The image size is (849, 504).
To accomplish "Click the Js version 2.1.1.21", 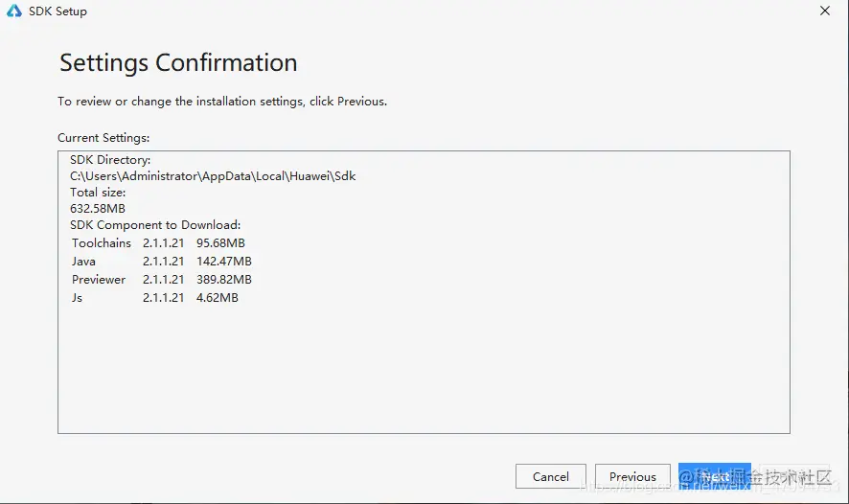I will coord(164,298).
